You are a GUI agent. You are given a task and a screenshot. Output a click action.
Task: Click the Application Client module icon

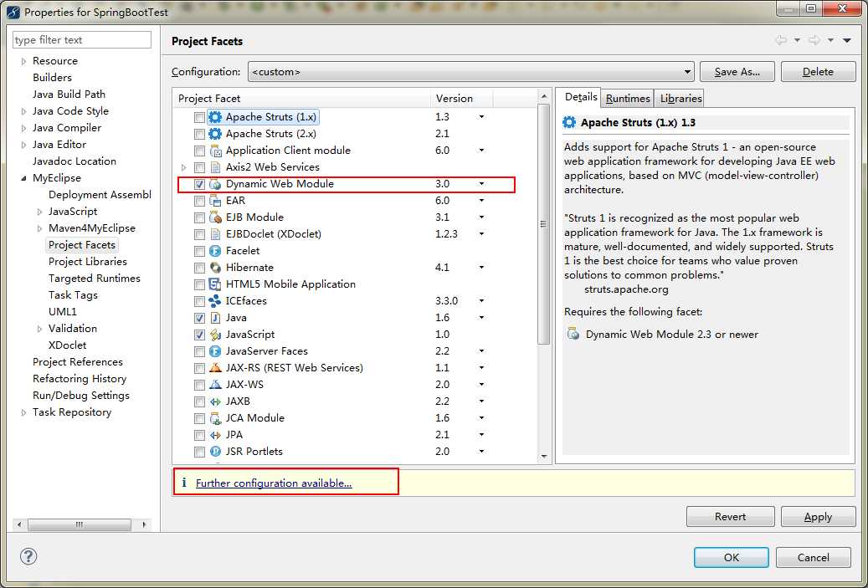[215, 151]
